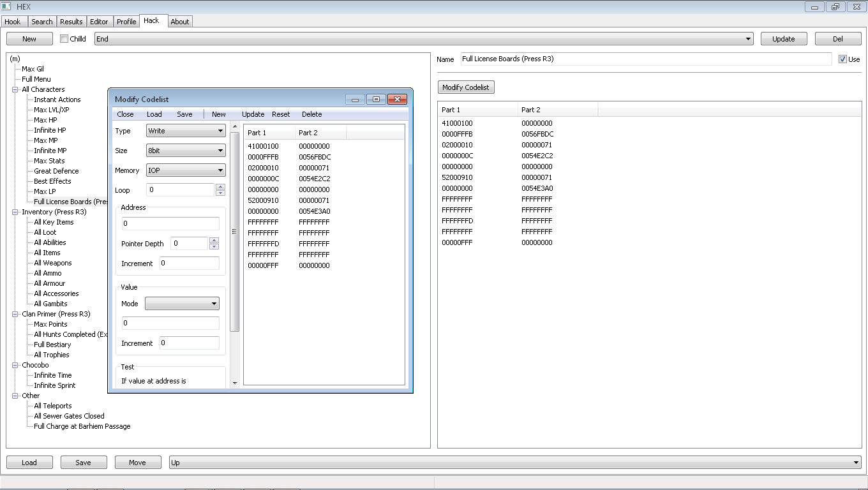This screenshot has height=490, width=868.
Task: Click inside the Address input field
Action: click(x=170, y=223)
